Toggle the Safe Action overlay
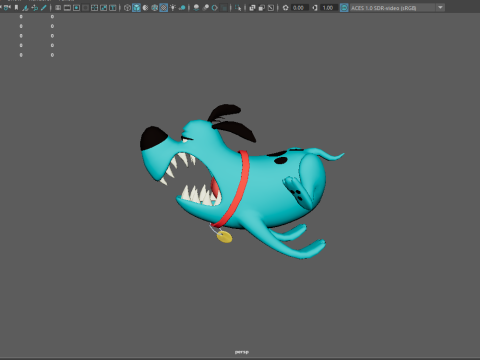 pos(104,8)
